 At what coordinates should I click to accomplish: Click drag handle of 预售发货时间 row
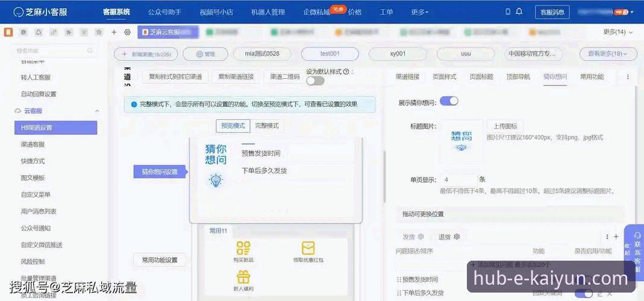(398, 280)
